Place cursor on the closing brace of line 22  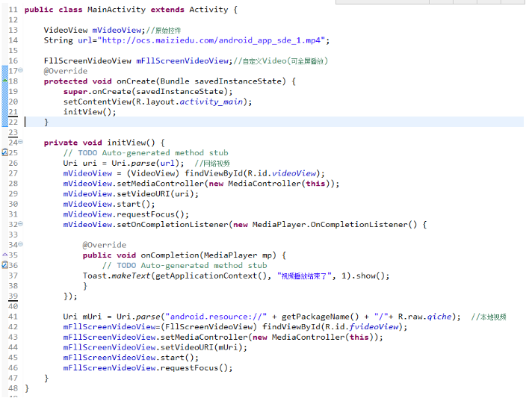46,122
